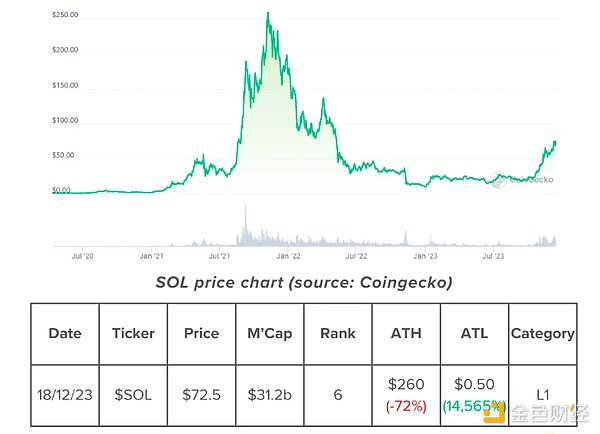Select the 18/12/23 date cell
Viewport: 600px width, 434px height.
tap(65, 395)
